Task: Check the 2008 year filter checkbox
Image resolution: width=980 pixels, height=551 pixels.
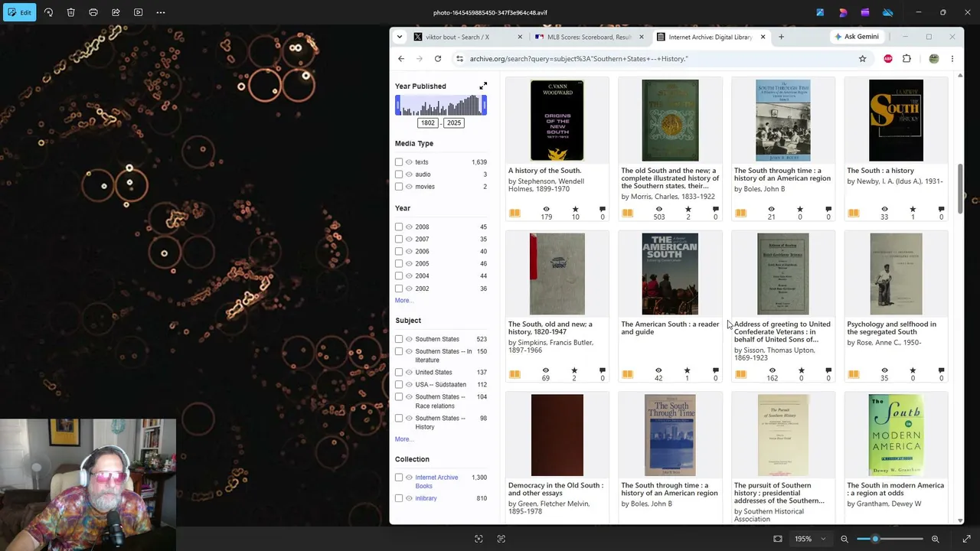Action: click(x=399, y=227)
